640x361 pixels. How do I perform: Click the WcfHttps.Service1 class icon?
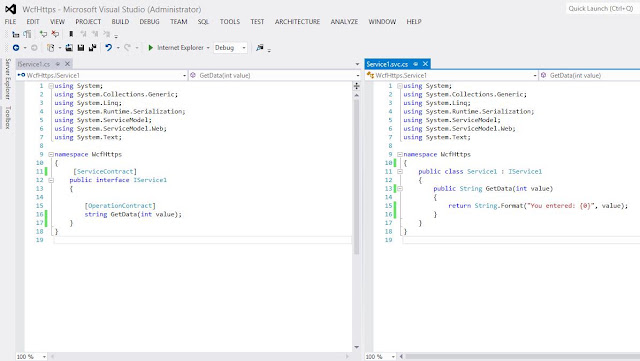(370, 75)
